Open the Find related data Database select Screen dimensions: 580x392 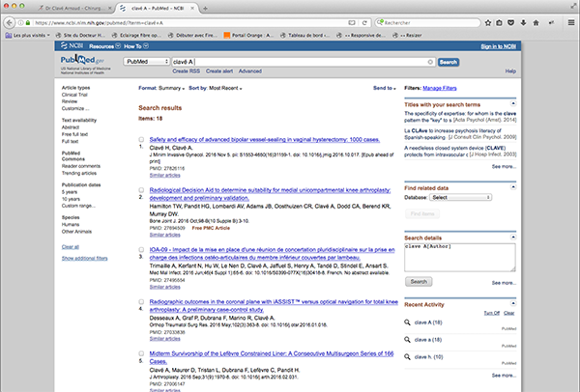coord(460,198)
